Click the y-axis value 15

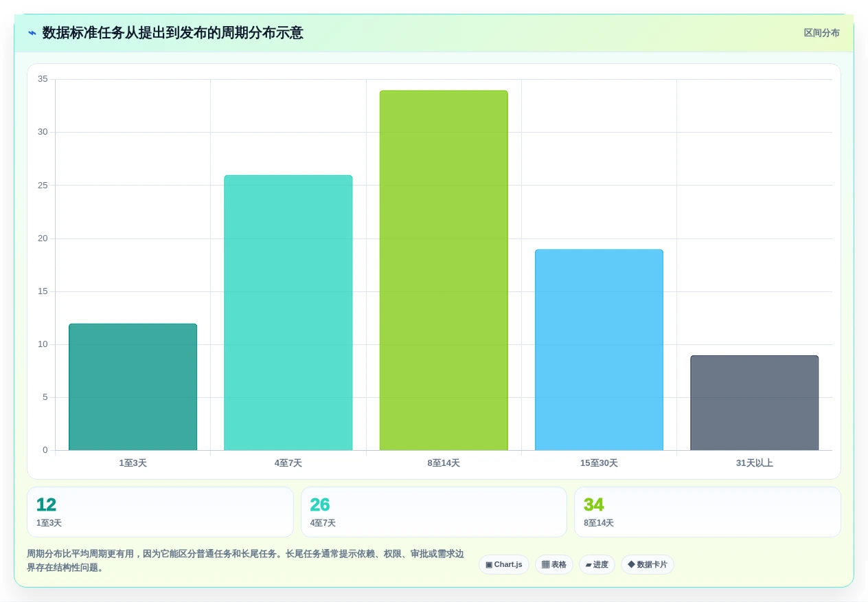(43, 291)
